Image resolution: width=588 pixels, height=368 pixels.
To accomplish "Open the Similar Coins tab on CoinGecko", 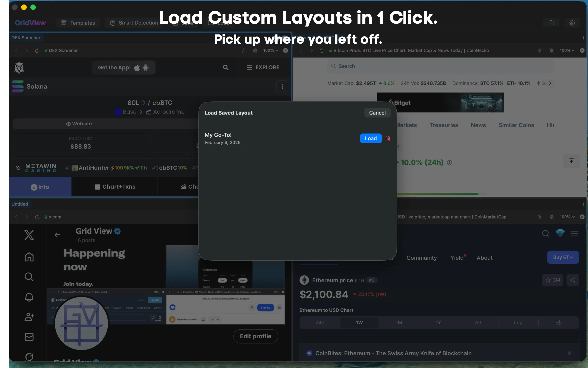I will 516,125.
